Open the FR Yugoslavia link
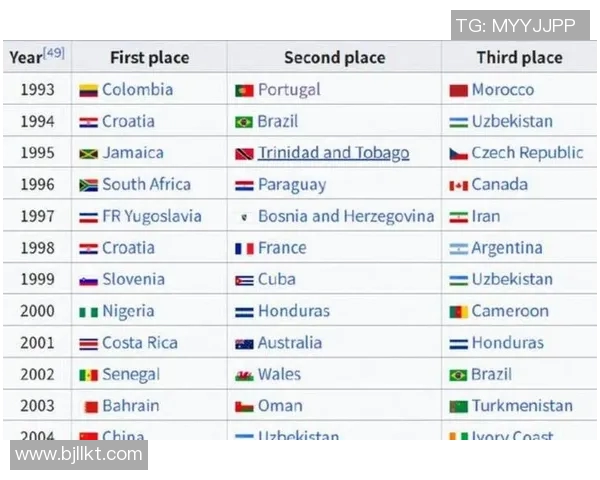 click(x=151, y=216)
